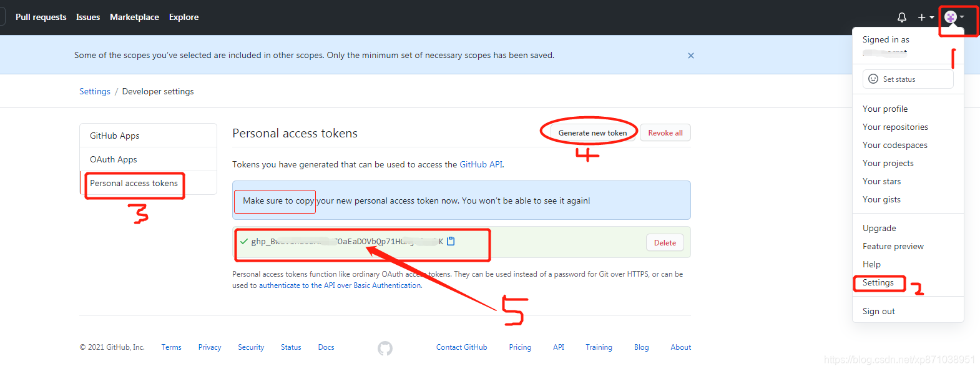Select GitHub Apps in the sidebar
This screenshot has width=980, height=371.
click(149, 136)
